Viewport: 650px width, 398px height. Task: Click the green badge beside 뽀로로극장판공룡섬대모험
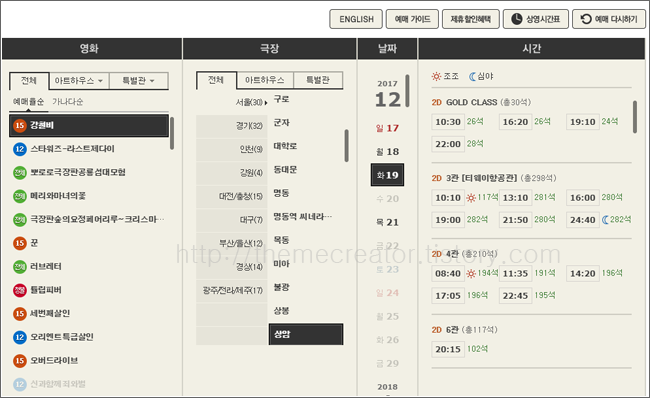(x=19, y=173)
